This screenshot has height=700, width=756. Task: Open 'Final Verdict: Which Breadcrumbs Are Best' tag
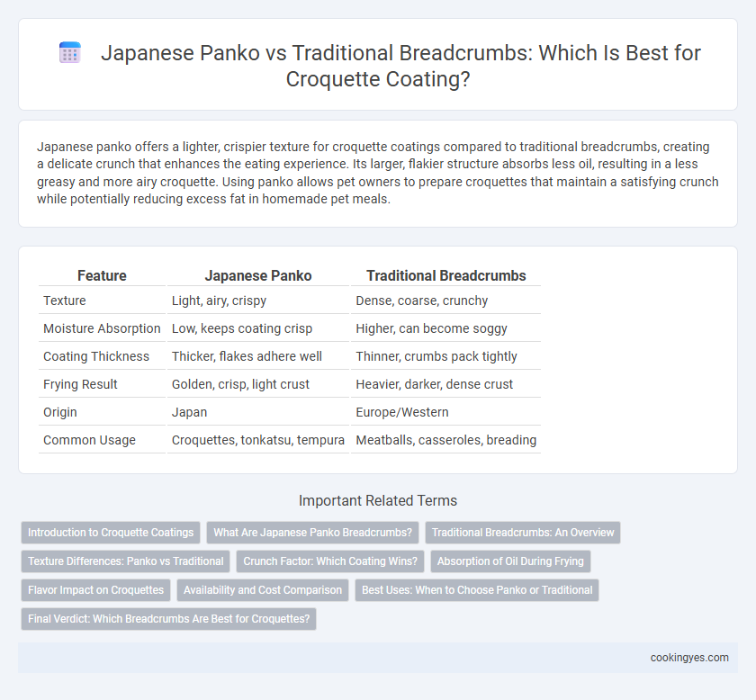coord(169,619)
